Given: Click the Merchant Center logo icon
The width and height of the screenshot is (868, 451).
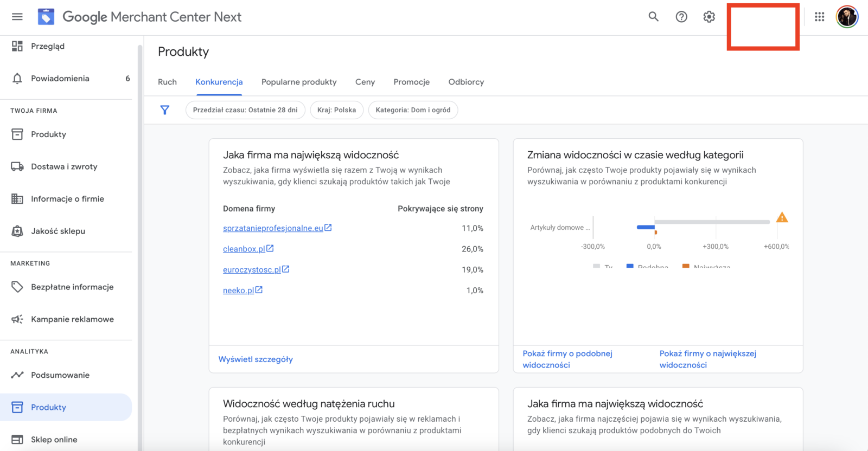Looking at the screenshot, I should point(46,17).
